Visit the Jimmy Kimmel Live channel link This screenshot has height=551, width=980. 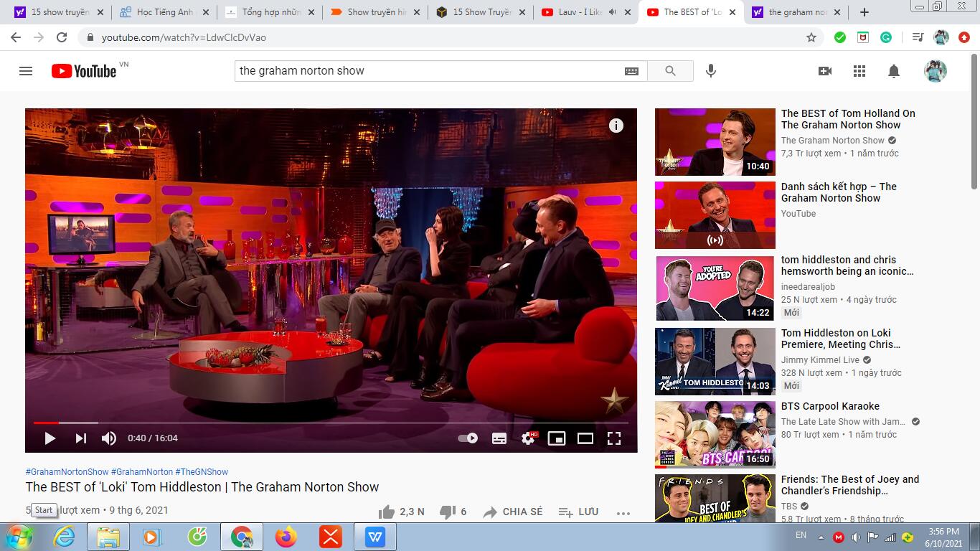[820, 360]
